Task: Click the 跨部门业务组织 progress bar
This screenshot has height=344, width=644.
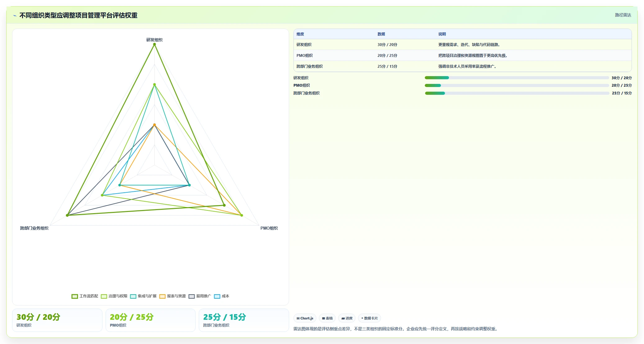Action: point(517,93)
